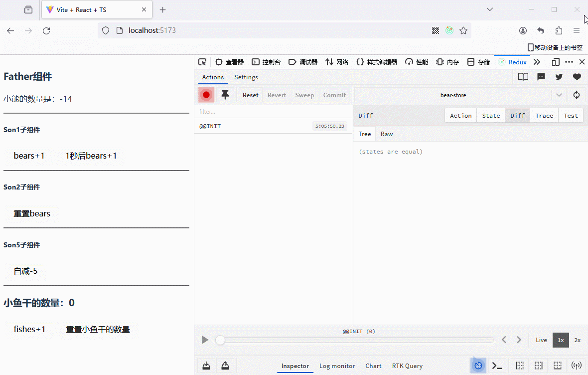The height and width of the screenshot is (375, 588).
Task: Open the dispatcher terminal icon
Action: [497, 366]
